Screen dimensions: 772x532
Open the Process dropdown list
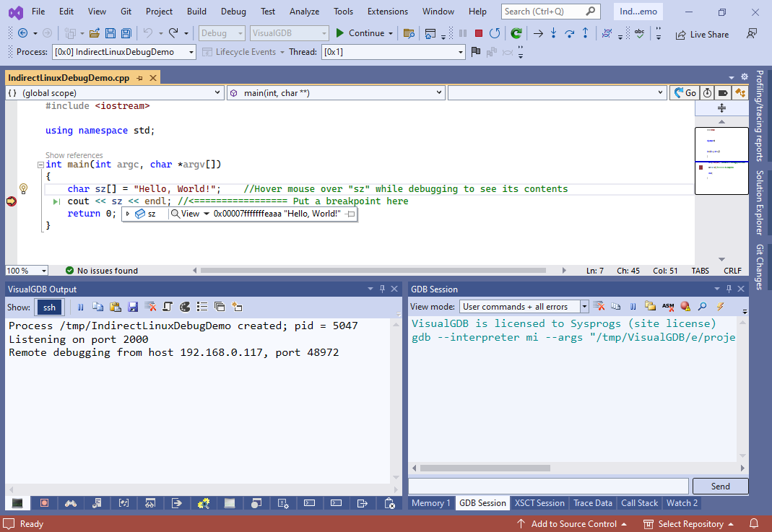(191, 52)
